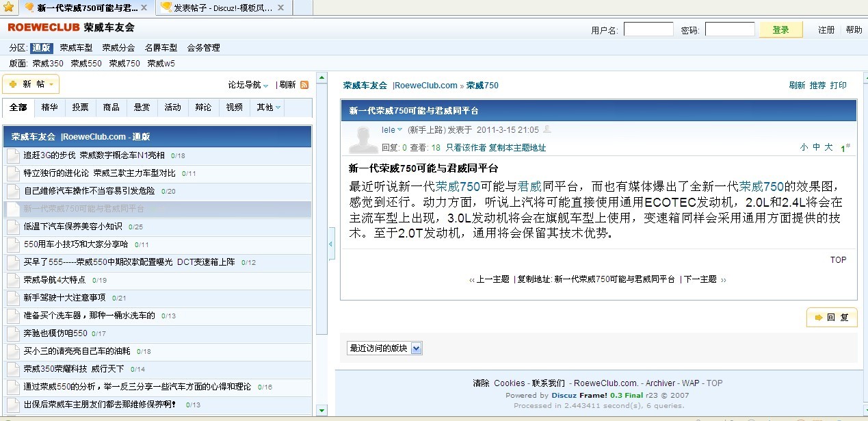
Task: Switch to the 发表帖子 Discuz browser tab
Action: click(x=224, y=8)
